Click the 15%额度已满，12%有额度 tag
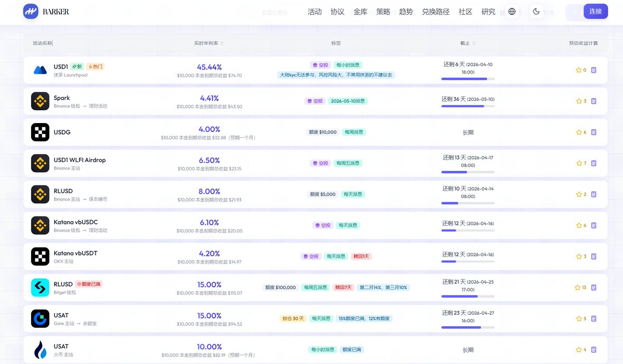 coord(363,318)
